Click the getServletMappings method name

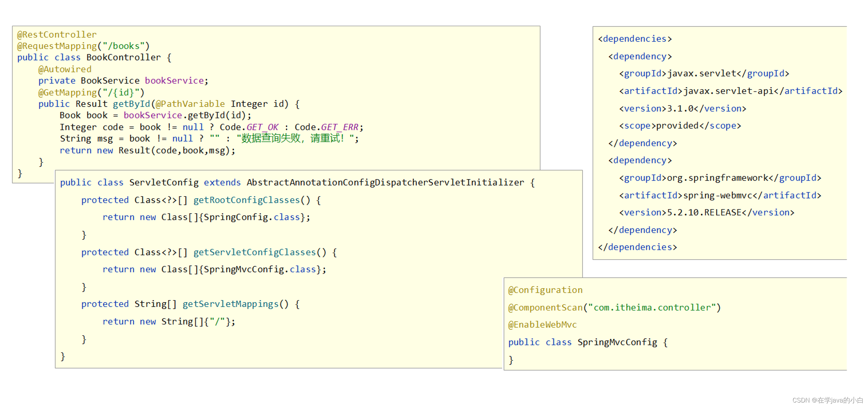[230, 304]
